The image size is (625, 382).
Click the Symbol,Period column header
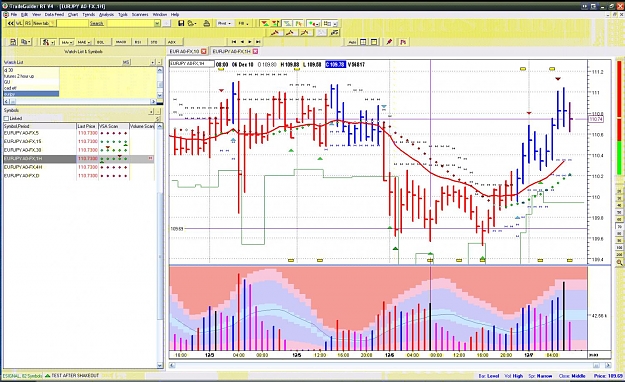39,126
